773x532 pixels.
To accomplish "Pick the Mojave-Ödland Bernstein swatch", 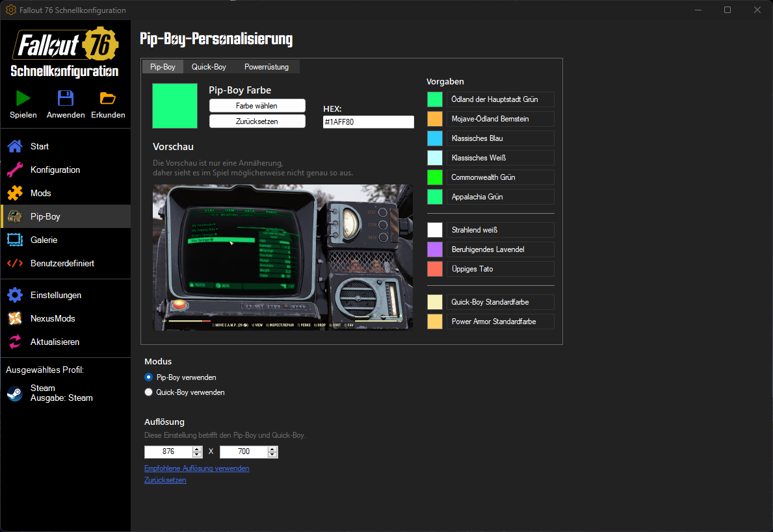I will coord(435,119).
